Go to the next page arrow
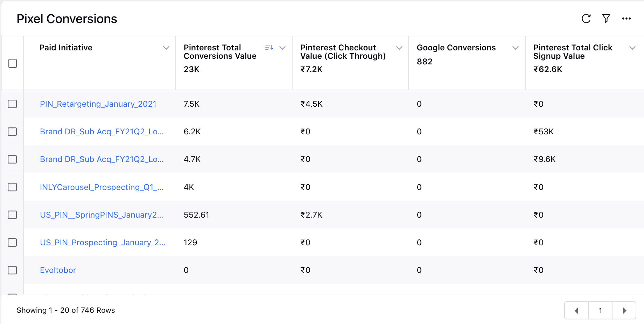The image size is (644, 324). [624, 310]
